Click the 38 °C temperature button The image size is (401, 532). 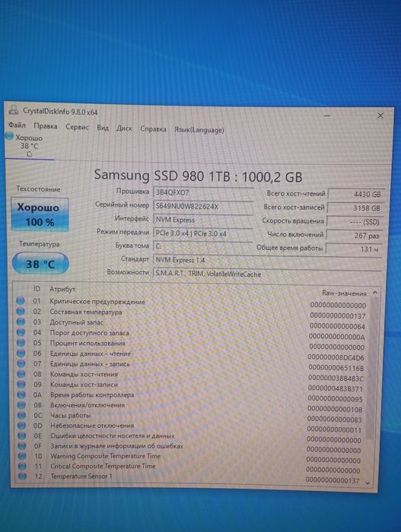(40, 264)
